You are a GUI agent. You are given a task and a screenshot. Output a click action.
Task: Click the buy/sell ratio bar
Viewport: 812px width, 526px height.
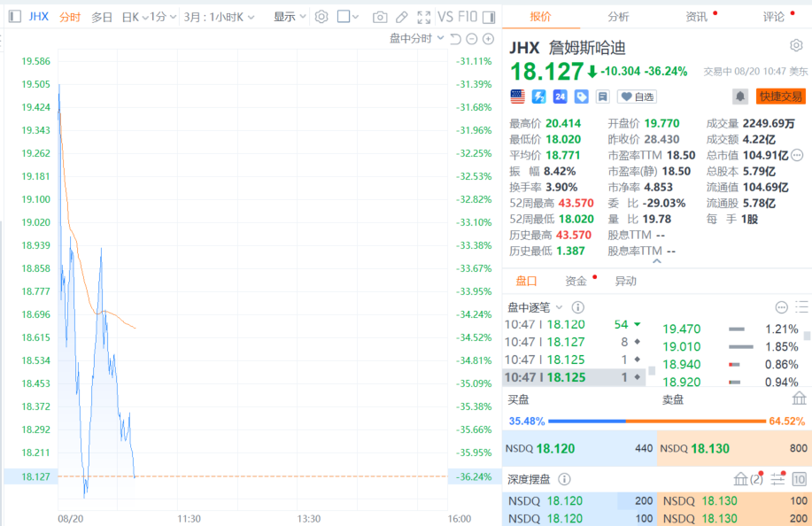point(657,421)
